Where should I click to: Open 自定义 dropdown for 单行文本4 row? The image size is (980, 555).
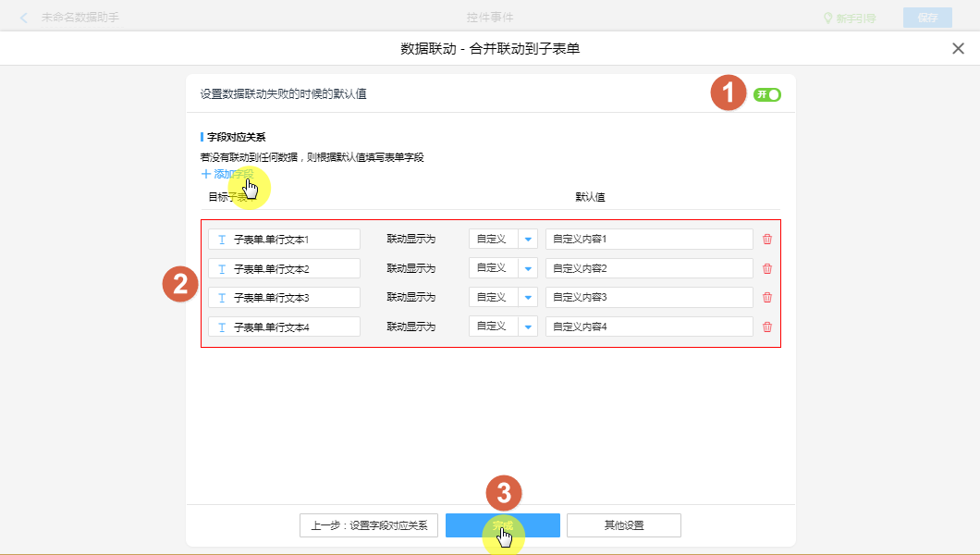[528, 327]
